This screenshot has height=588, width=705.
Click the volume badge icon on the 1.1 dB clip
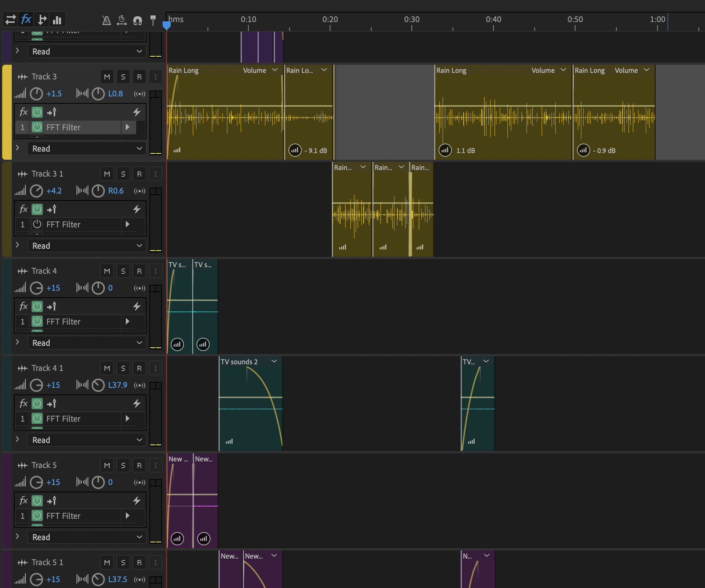(x=445, y=150)
